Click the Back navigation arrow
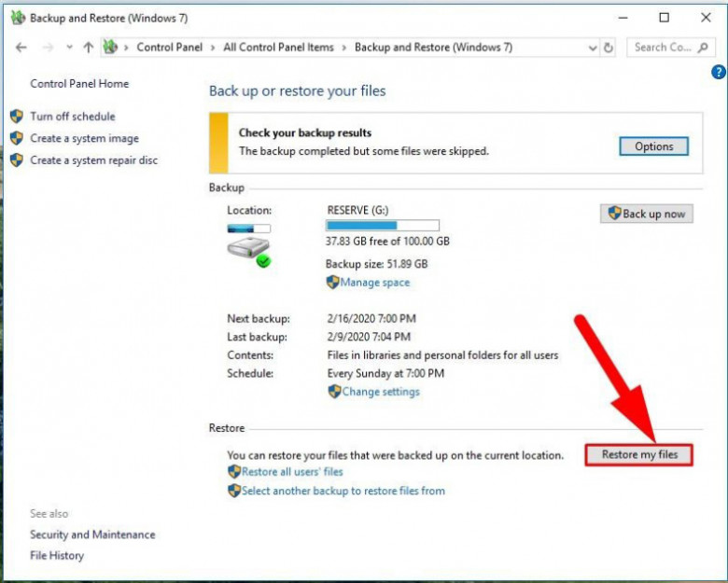The height and width of the screenshot is (583, 728). 21,48
